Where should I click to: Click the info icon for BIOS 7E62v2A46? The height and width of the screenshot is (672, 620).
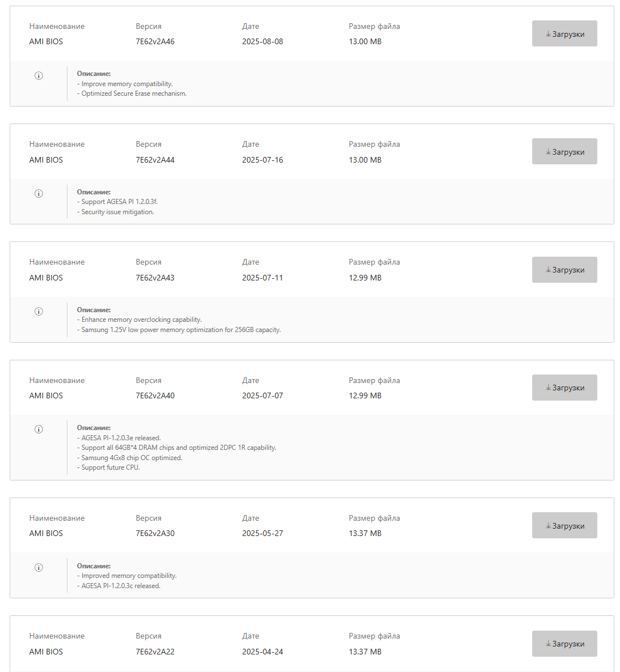(x=39, y=76)
